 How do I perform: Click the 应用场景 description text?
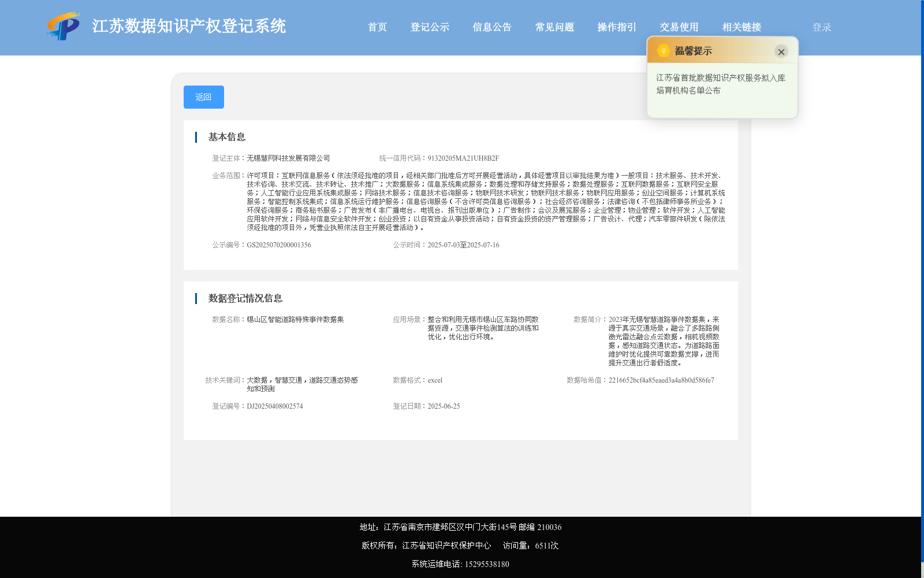[x=483, y=328]
